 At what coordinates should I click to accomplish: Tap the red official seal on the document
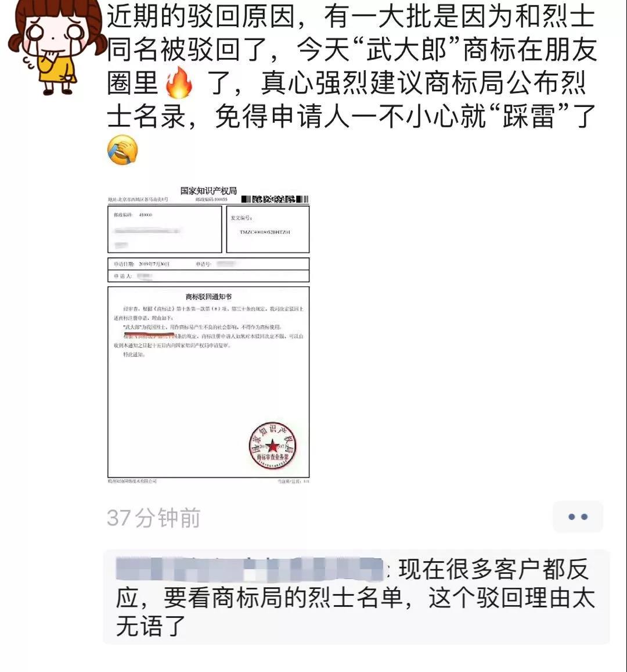tap(272, 445)
